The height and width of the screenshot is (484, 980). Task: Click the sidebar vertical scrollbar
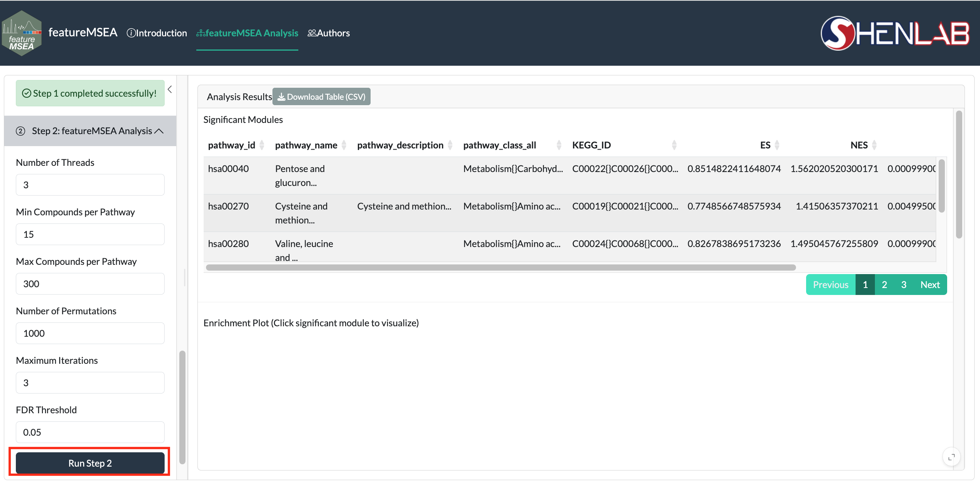tap(182, 407)
